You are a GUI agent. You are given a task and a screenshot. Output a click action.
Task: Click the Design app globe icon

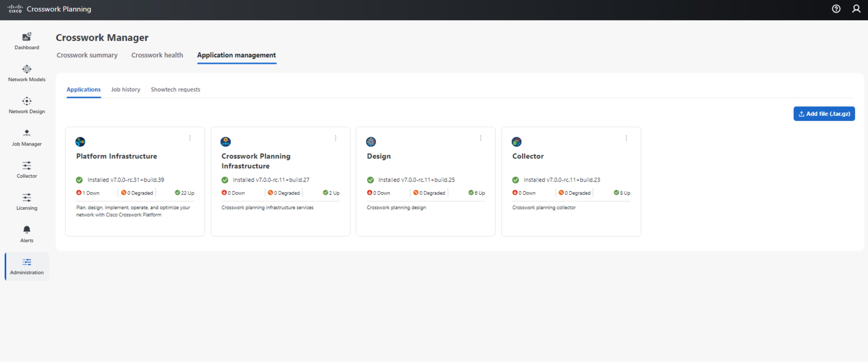pyautogui.click(x=371, y=142)
